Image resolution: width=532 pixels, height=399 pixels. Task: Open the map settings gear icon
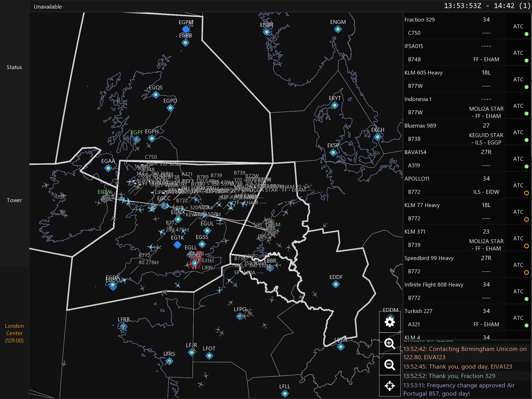pyautogui.click(x=390, y=322)
